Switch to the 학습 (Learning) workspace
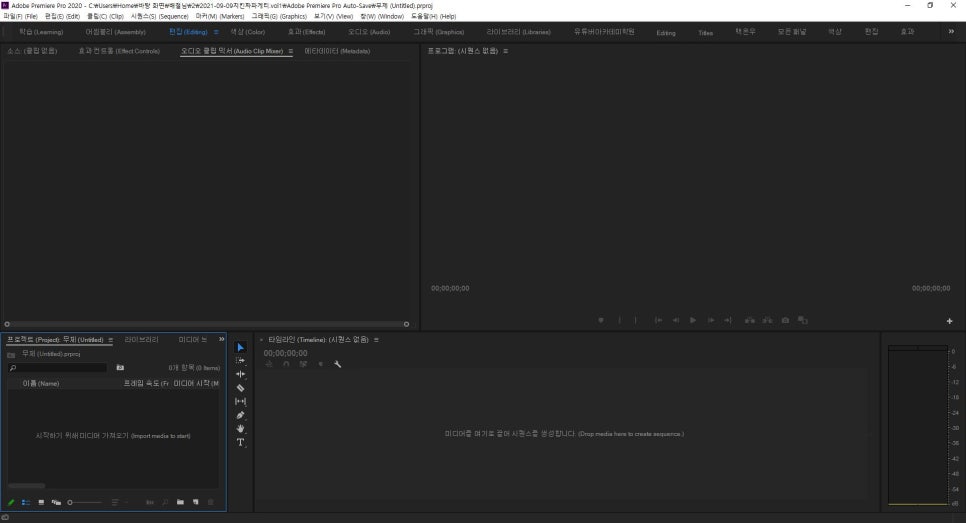The width and height of the screenshot is (966, 523). tap(41, 32)
